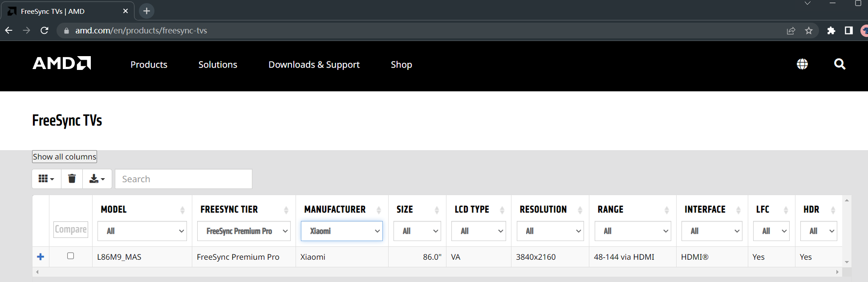
Task: Click the Show all columns button
Action: (x=65, y=157)
